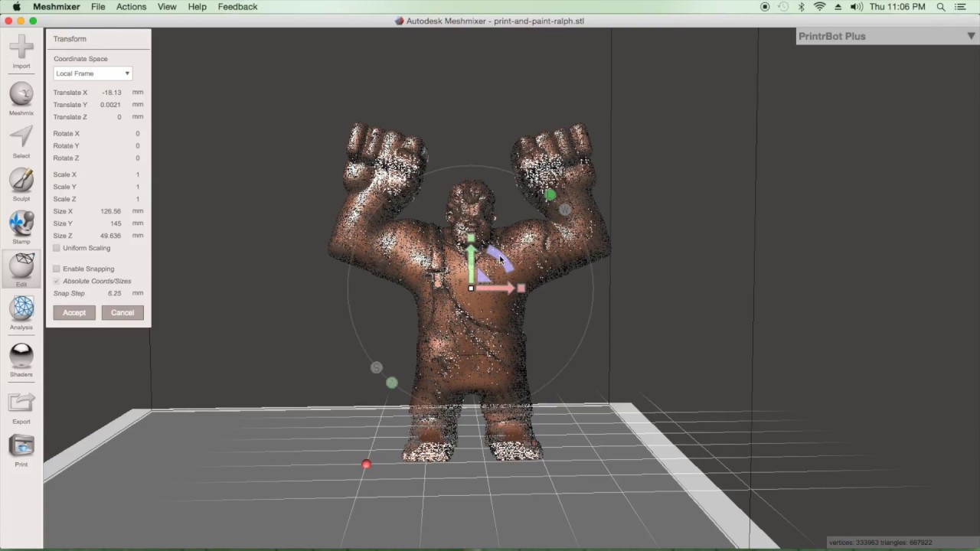Open the Apple menu
Image resolution: width=980 pixels, height=551 pixels.
(x=16, y=7)
